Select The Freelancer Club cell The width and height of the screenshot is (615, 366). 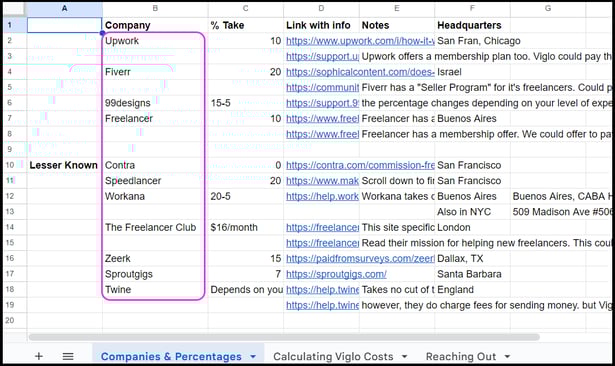point(155,227)
